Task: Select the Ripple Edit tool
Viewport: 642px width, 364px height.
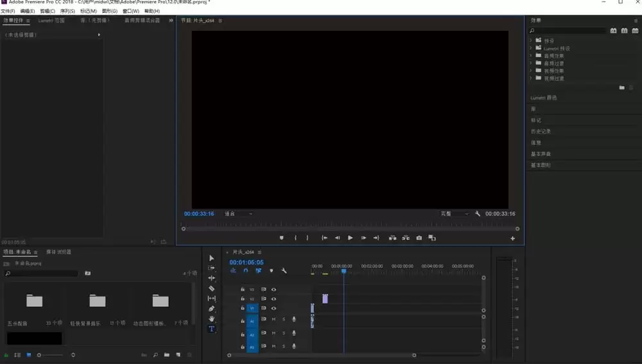Action: point(212,278)
